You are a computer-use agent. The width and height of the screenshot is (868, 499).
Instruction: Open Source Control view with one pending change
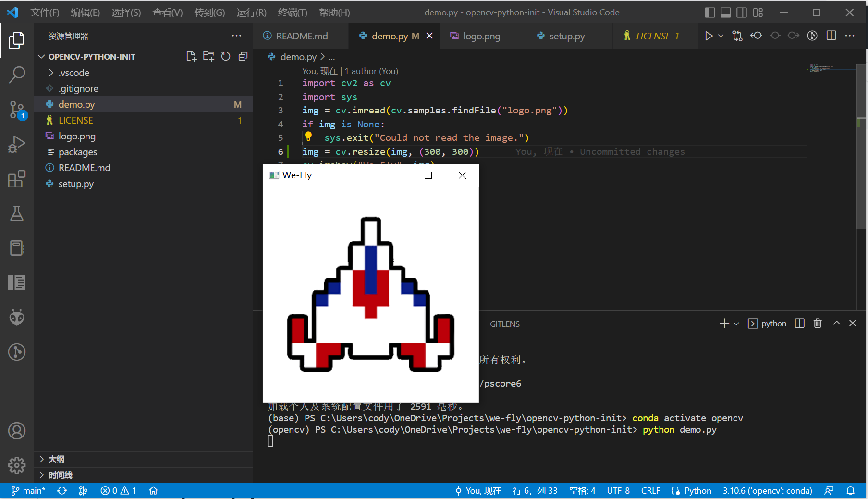[x=17, y=110]
